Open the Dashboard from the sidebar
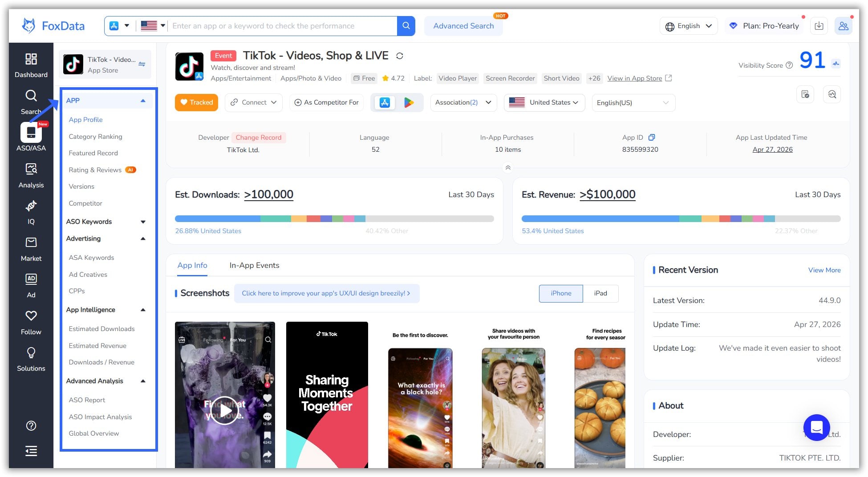Viewport: 868px width, 477px height. [x=31, y=65]
